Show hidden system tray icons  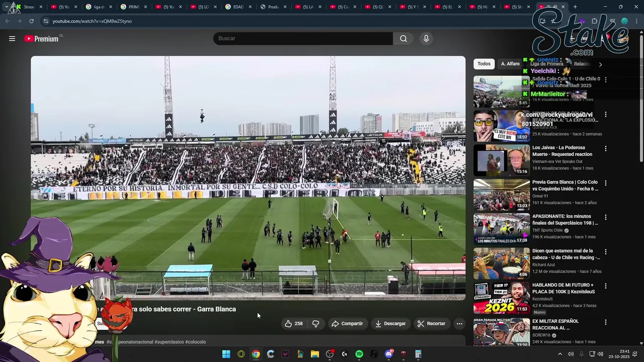point(559,354)
